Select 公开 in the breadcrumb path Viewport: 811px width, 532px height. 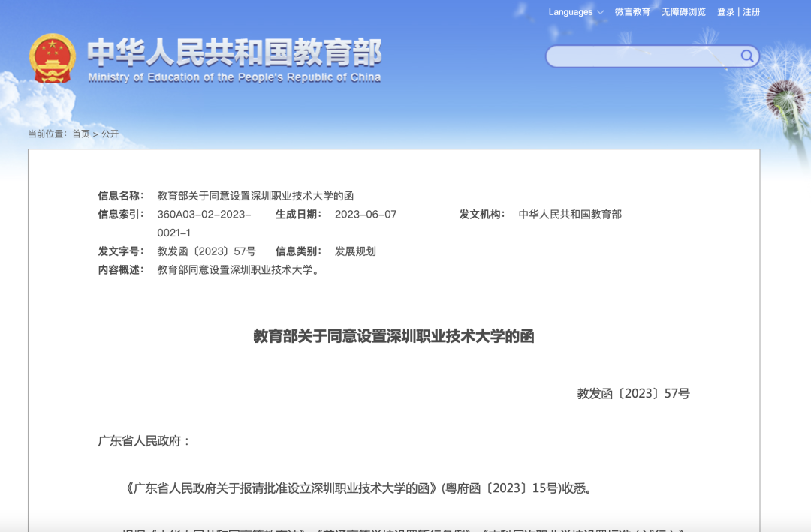click(x=110, y=134)
